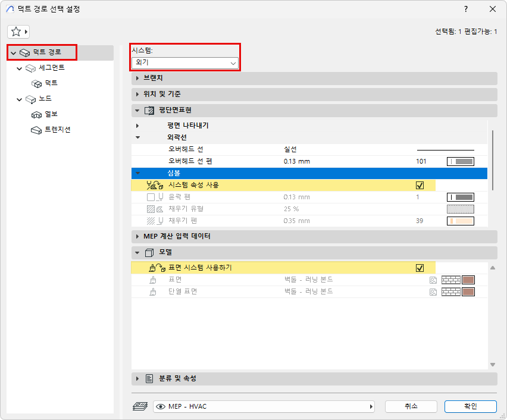Open help with the question mark
This screenshot has width=507, height=420.
pyautogui.click(x=466, y=9)
